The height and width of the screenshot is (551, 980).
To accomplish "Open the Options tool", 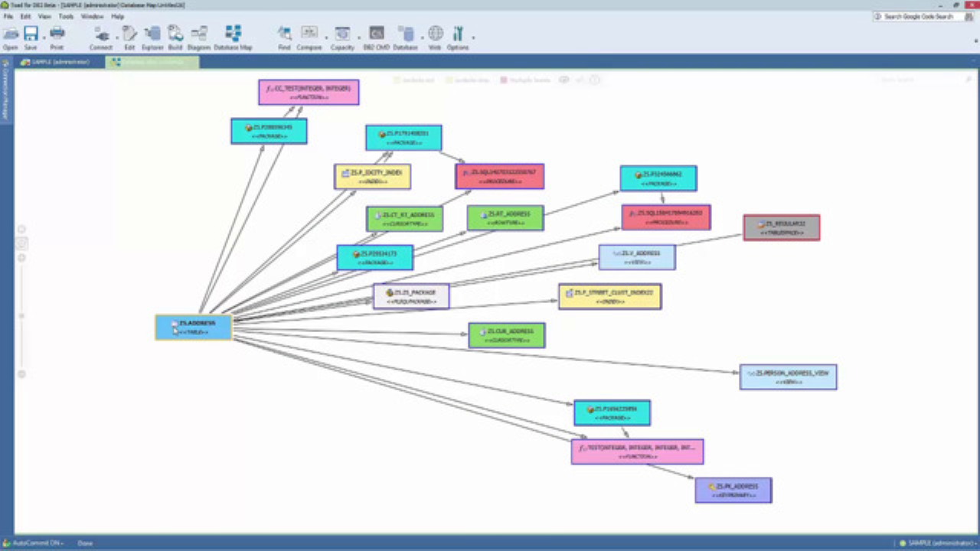I will tap(458, 37).
